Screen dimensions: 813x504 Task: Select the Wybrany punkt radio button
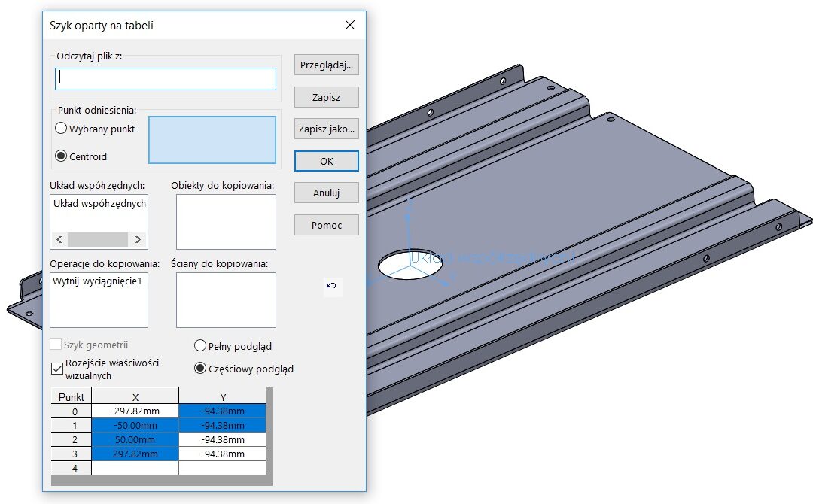pyautogui.click(x=62, y=129)
